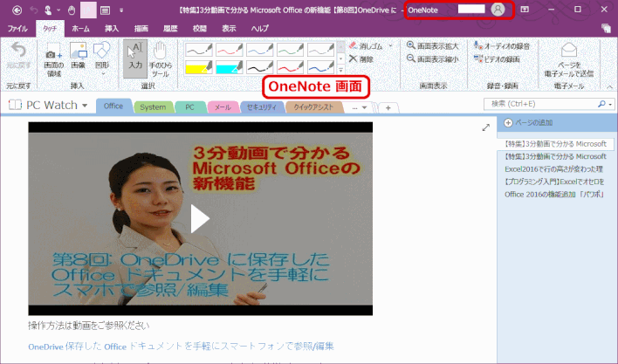Click the touch/mouse mode finger icon
Image resolution: width=618 pixels, height=364 pixels.
tap(48, 10)
